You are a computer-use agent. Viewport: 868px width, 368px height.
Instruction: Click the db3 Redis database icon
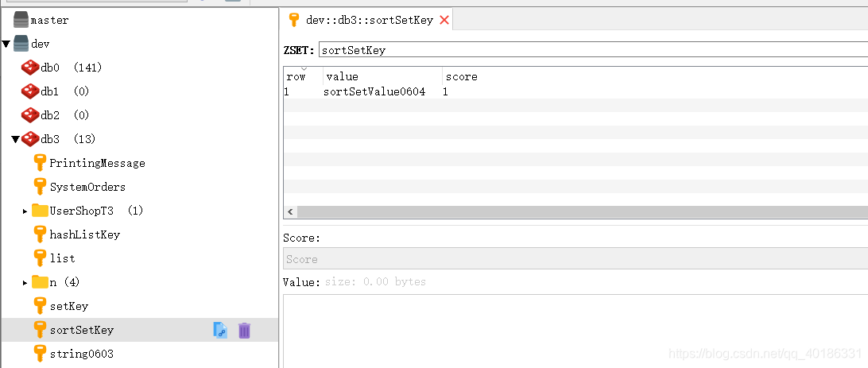[30, 139]
